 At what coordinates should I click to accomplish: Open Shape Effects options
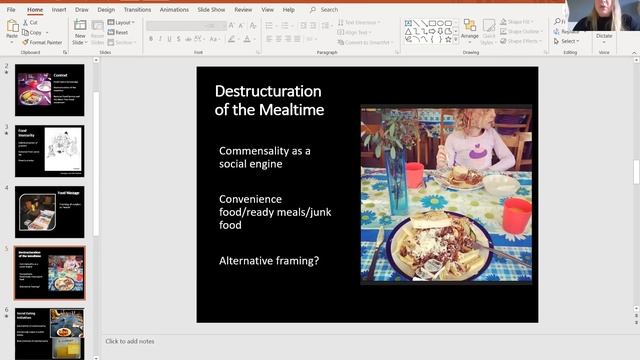tap(520, 41)
